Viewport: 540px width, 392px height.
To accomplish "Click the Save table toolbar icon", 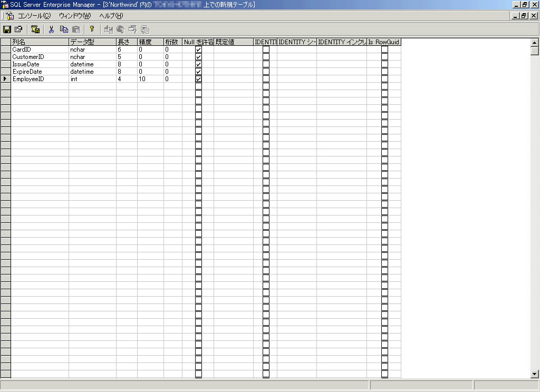I will pyautogui.click(x=7, y=30).
